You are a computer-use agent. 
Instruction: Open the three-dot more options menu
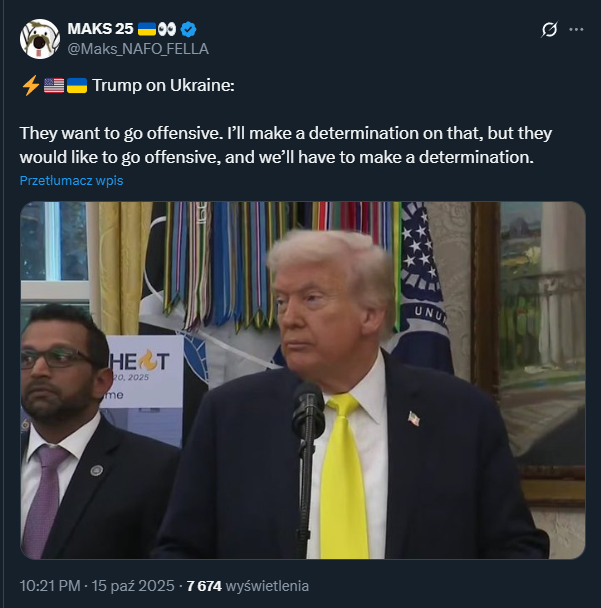tap(576, 29)
